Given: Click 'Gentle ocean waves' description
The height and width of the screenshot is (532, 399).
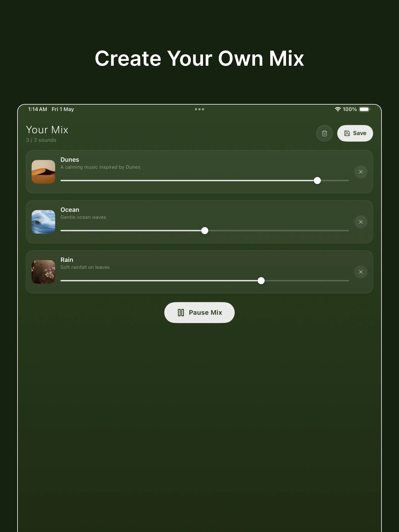Looking at the screenshot, I should coord(83,217).
